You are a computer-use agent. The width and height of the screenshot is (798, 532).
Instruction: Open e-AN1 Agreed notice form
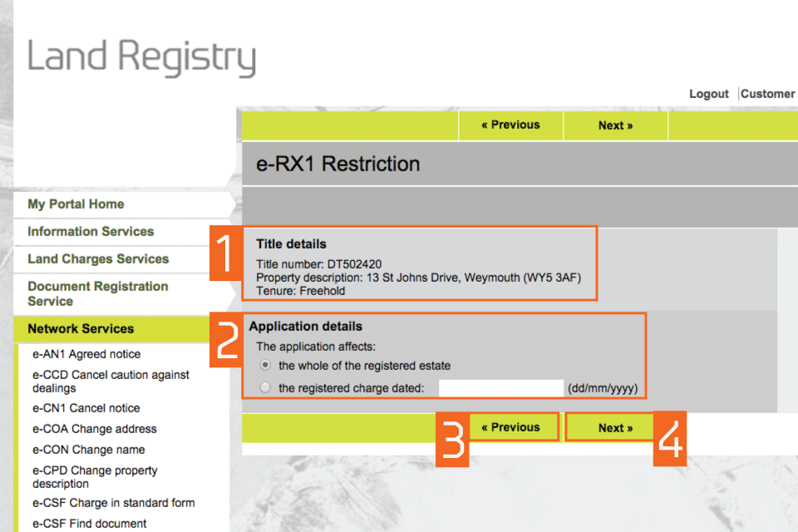coord(86,354)
